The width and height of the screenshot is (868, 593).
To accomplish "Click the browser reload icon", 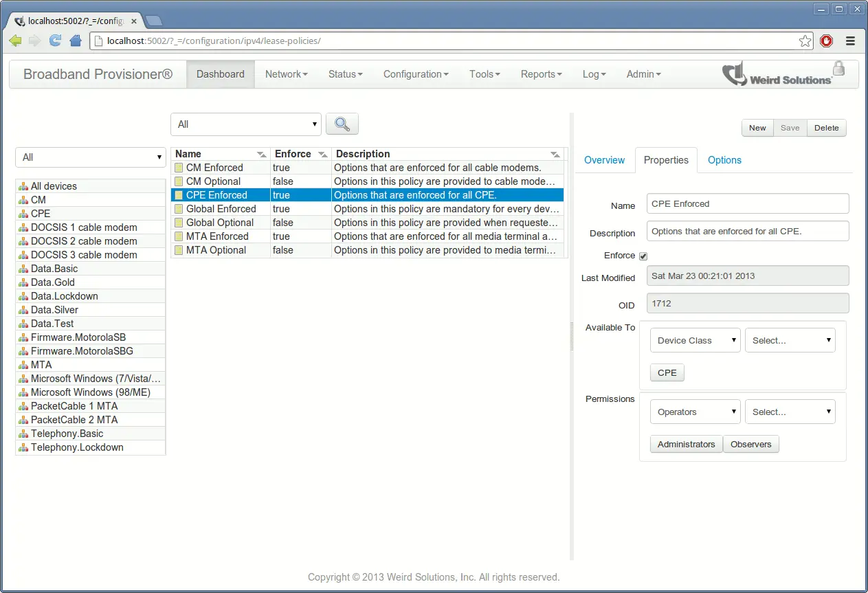I will 55,41.
